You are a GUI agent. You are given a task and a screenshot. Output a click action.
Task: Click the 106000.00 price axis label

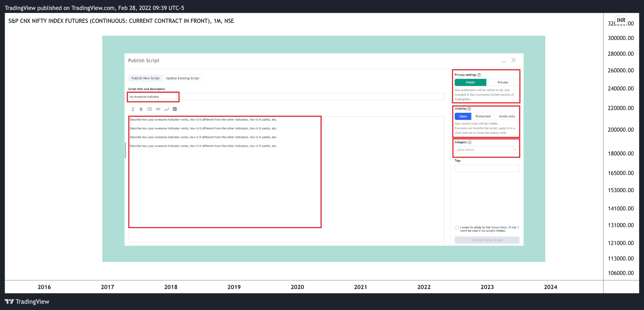coord(621,273)
